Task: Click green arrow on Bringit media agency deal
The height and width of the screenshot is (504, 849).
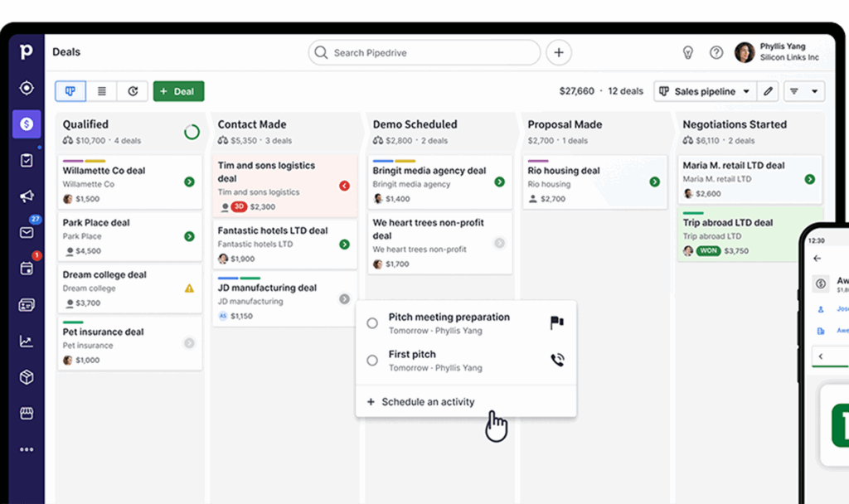Action: (499, 182)
